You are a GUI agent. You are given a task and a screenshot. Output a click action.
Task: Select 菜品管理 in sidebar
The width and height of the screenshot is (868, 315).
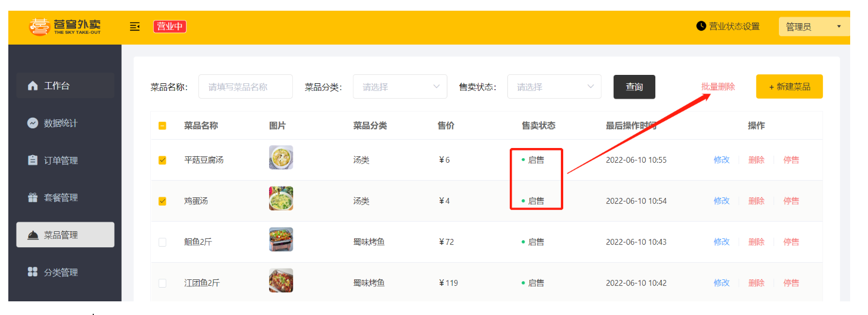click(65, 235)
